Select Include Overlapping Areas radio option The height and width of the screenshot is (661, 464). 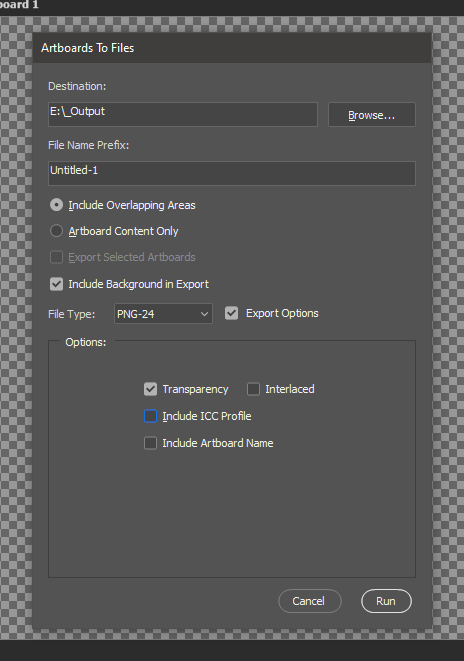point(56,205)
